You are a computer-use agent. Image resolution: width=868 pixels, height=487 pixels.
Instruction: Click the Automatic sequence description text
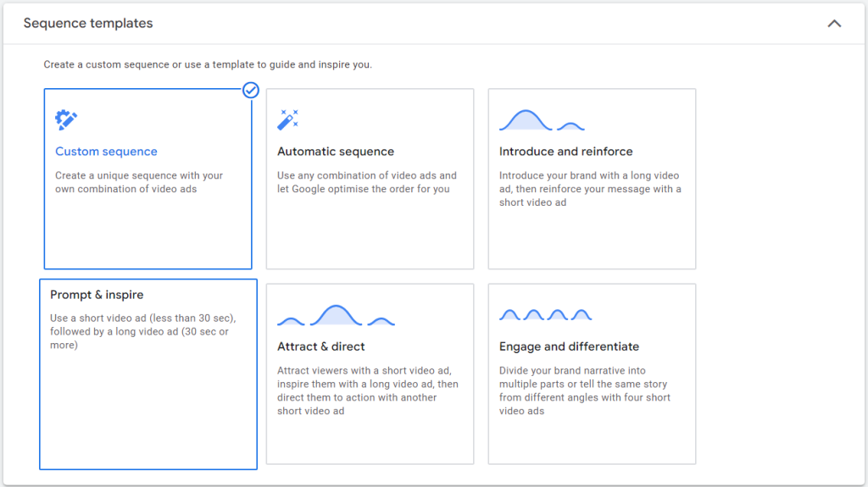366,182
